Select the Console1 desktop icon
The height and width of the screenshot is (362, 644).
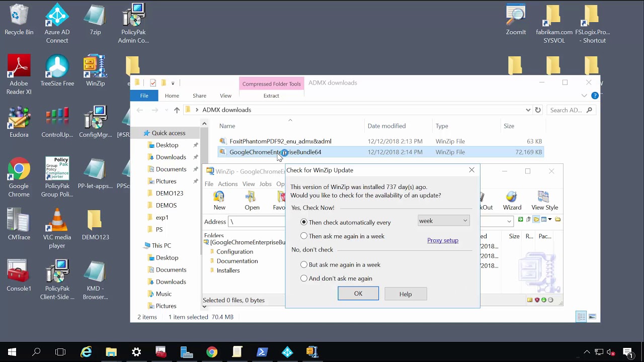19,276
